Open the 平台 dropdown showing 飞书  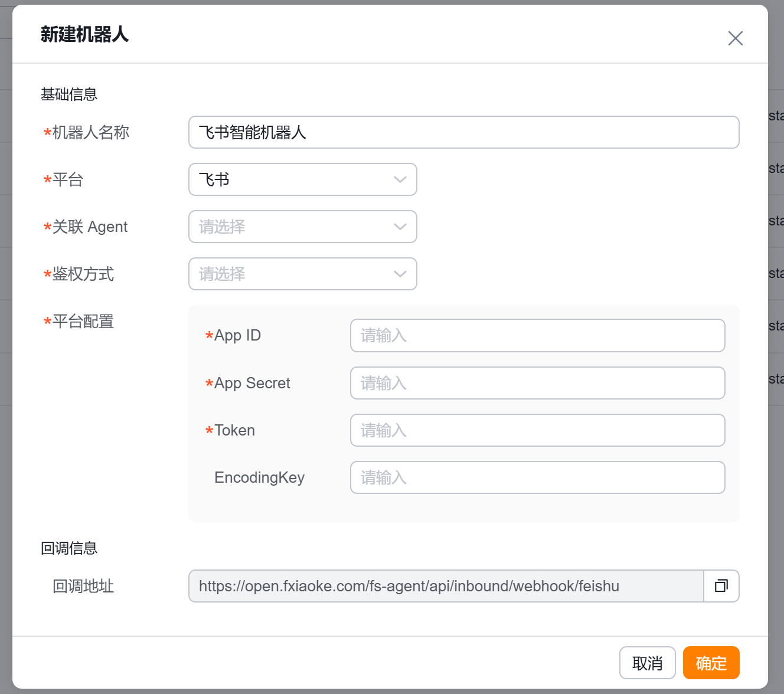pyautogui.click(x=303, y=179)
